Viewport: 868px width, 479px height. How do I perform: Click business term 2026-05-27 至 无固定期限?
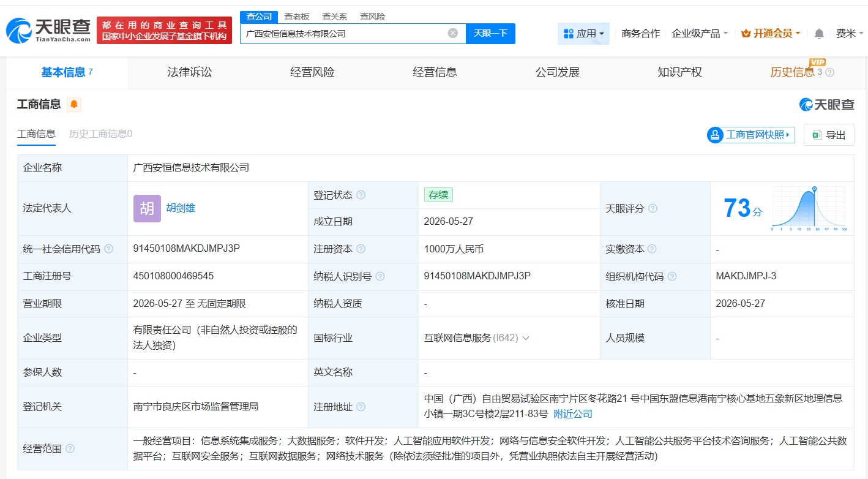tap(189, 304)
